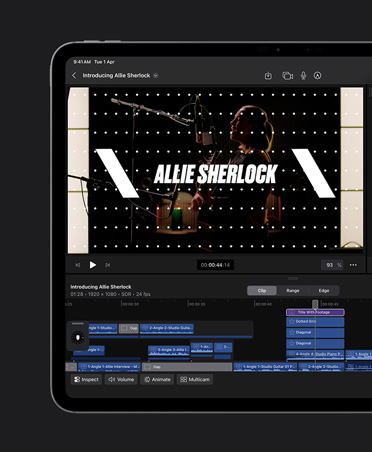The height and width of the screenshot is (452, 372).
Task: Select the 1-Angle 1-Allie Interview clip
Action: point(109,367)
